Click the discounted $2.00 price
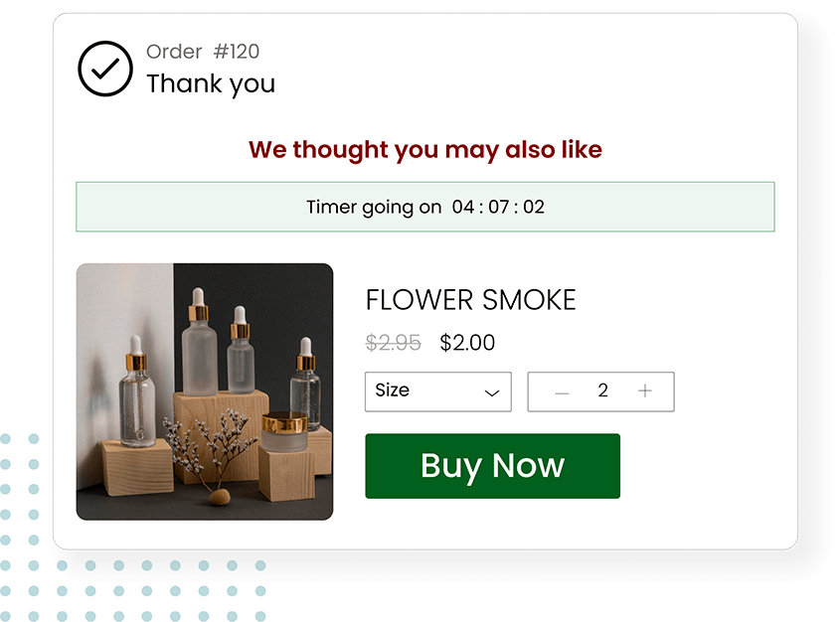The width and height of the screenshot is (840, 622). tap(467, 343)
